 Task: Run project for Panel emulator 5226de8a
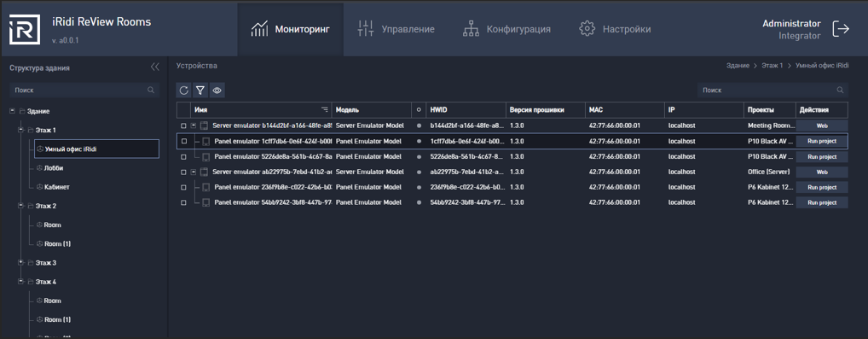click(822, 157)
